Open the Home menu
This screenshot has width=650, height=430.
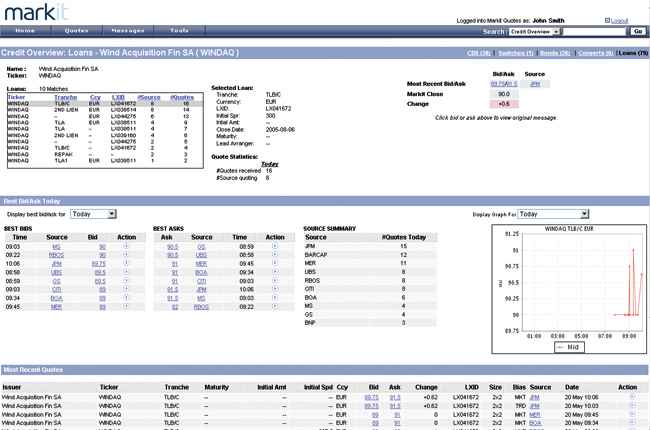(x=25, y=31)
